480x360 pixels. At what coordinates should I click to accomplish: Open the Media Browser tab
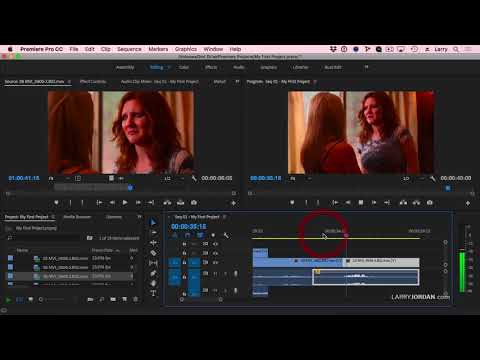click(x=77, y=217)
